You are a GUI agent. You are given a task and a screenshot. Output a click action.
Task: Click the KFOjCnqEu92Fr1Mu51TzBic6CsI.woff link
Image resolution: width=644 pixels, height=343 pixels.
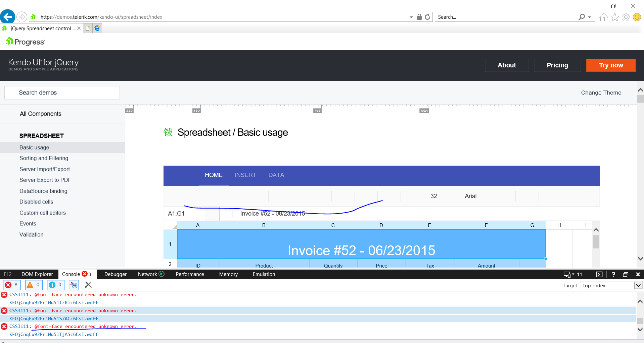54,303
